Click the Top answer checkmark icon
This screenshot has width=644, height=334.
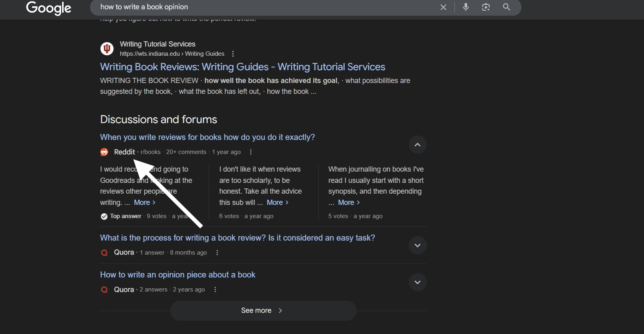tap(104, 217)
